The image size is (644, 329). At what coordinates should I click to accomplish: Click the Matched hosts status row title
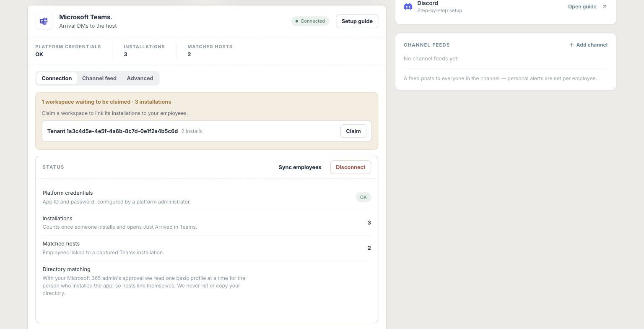[x=61, y=244]
